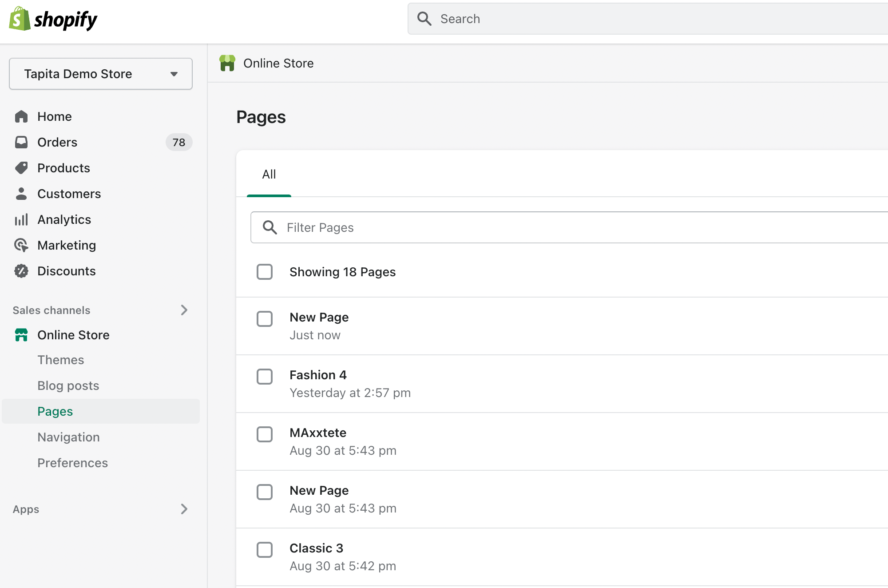This screenshot has height=588, width=888.
Task: Click the Marketing target icon
Action: pyautogui.click(x=21, y=245)
